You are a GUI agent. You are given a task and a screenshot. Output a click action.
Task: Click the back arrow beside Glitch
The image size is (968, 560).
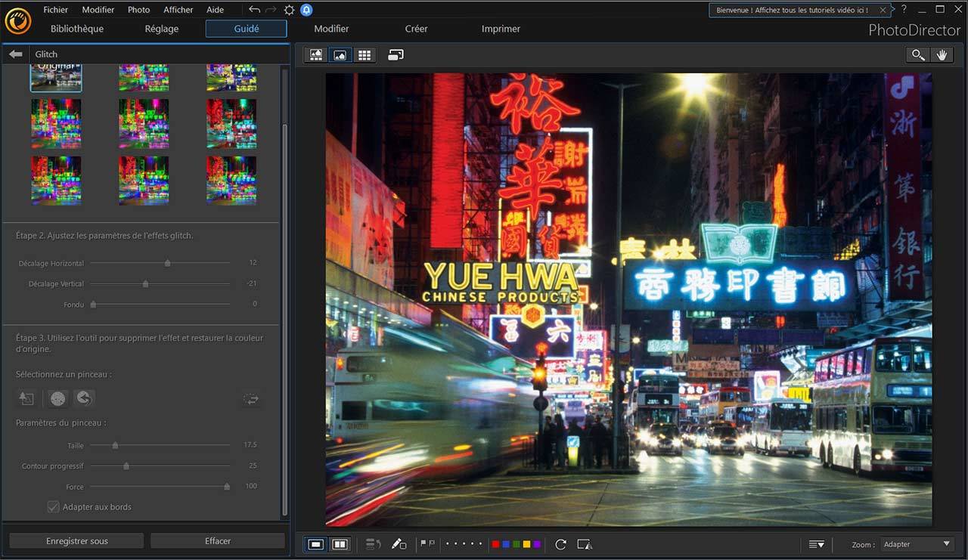15,54
